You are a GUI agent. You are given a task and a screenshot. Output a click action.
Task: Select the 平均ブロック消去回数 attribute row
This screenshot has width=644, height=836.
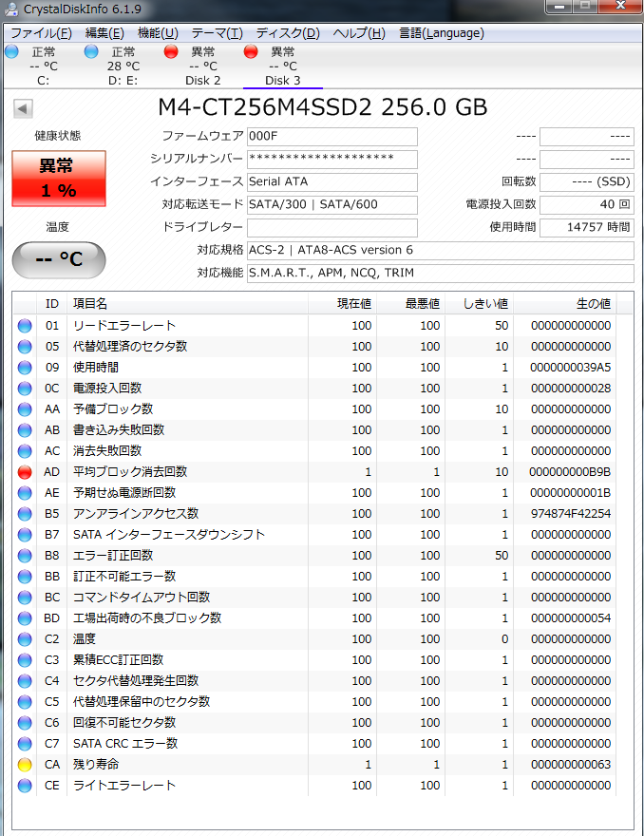pos(314,472)
